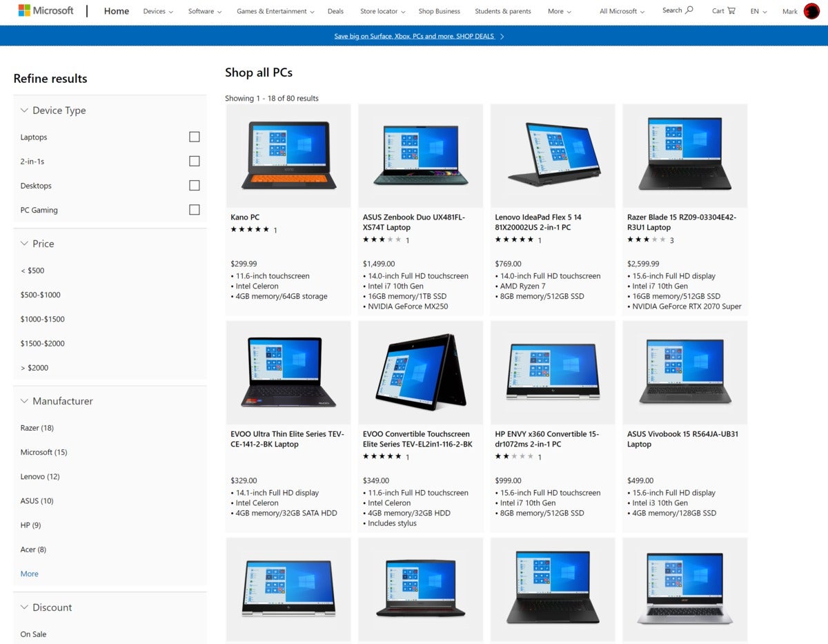Check the PC Gaming checkbox
Image resolution: width=828 pixels, height=644 pixels.
coord(195,210)
